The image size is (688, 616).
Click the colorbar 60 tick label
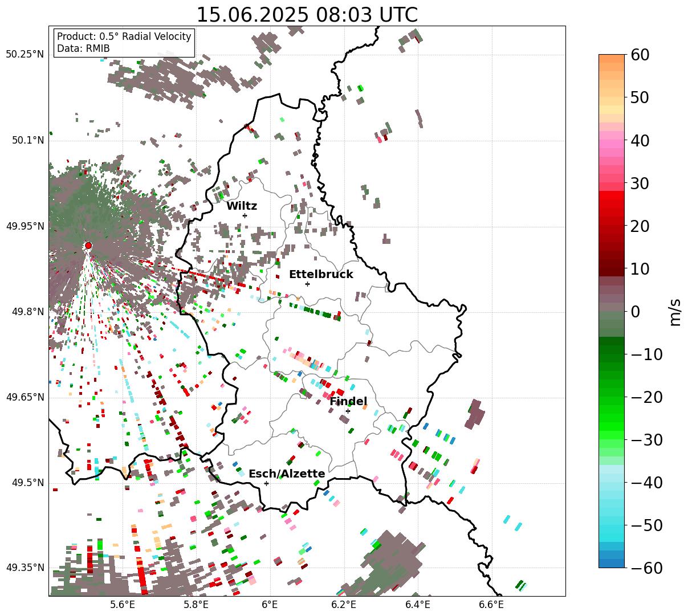pos(640,55)
